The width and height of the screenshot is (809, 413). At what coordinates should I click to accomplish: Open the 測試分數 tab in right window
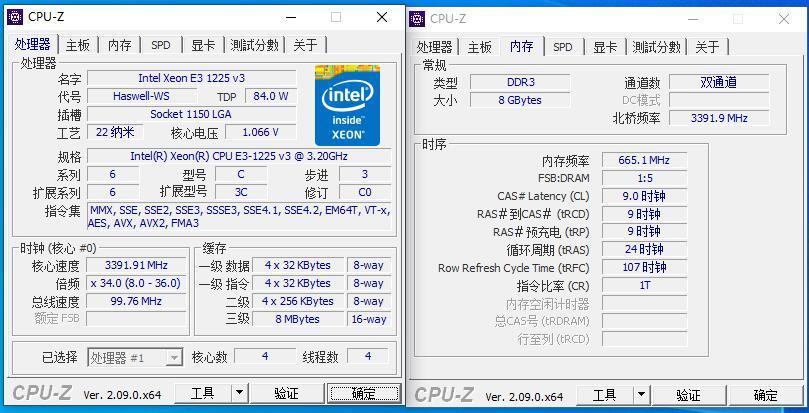click(x=656, y=47)
